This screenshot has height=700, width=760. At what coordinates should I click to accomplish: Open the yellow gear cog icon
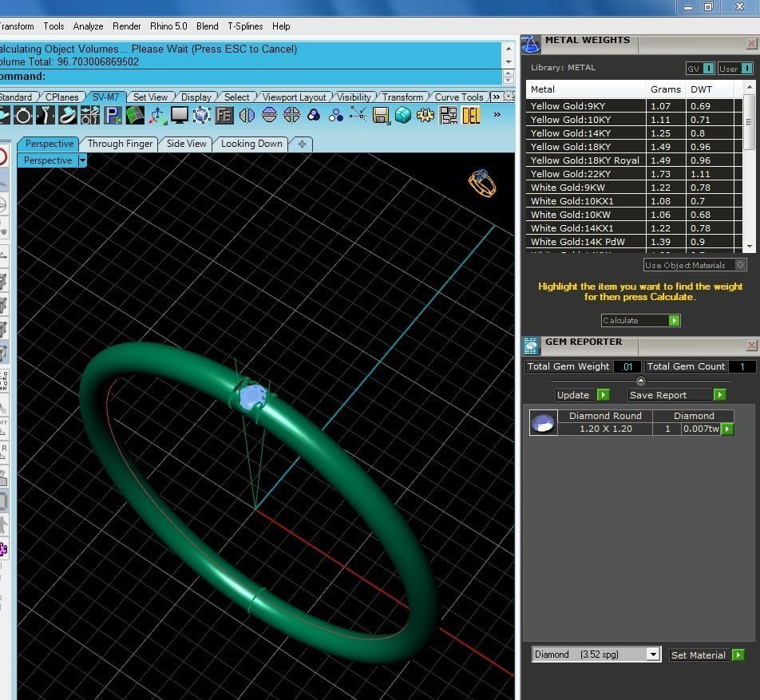[425, 116]
